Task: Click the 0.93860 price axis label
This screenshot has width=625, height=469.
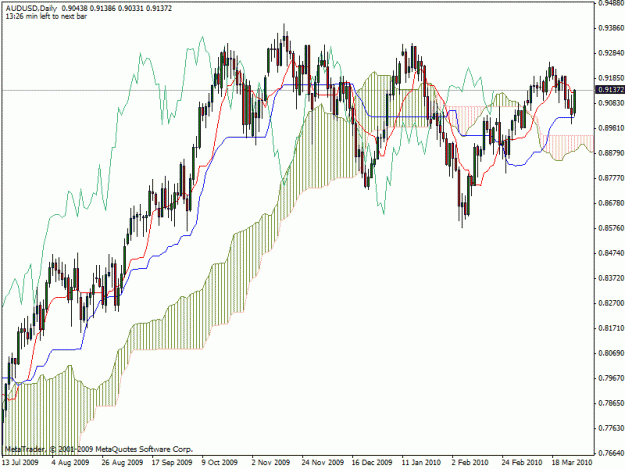Action: click(610, 28)
